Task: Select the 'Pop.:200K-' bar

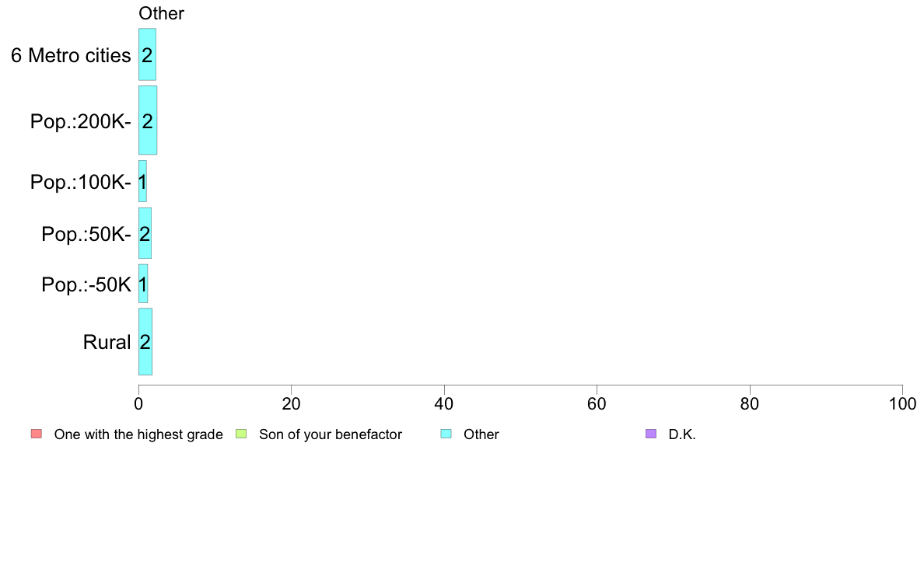Action: point(148,120)
